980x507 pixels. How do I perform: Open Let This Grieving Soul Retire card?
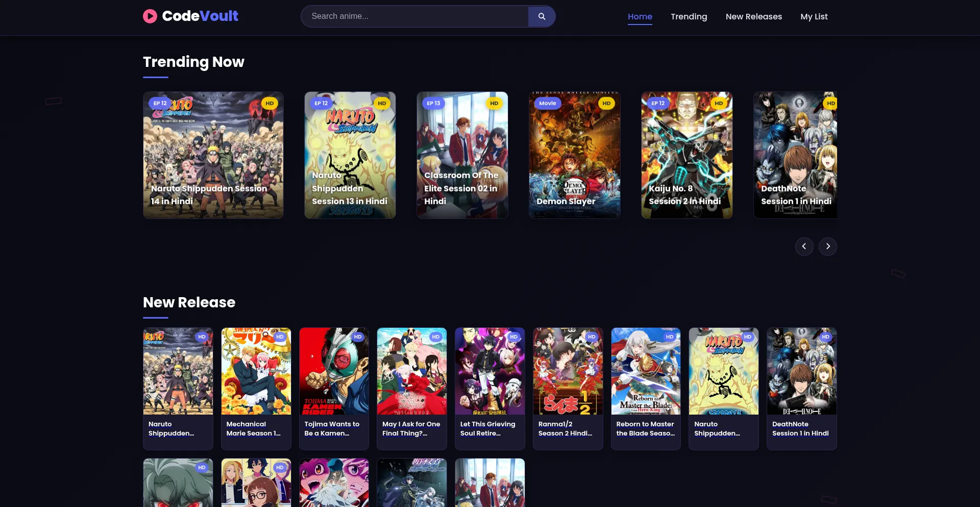[489, 388]
